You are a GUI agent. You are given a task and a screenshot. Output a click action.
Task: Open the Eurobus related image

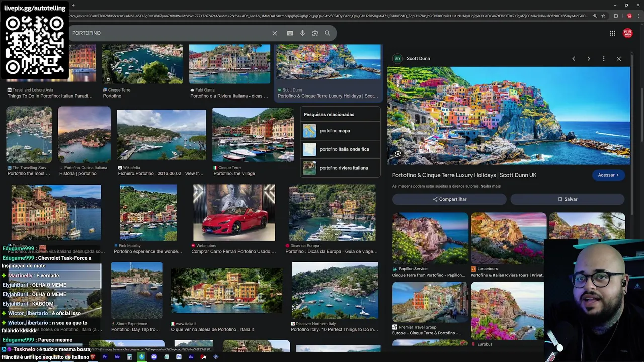coord(507,310)
